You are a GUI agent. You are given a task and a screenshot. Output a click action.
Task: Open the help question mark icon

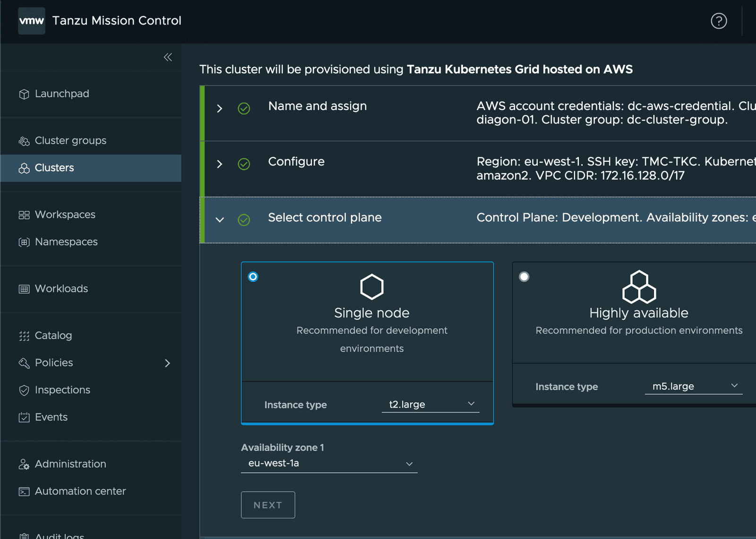point(719,21)
